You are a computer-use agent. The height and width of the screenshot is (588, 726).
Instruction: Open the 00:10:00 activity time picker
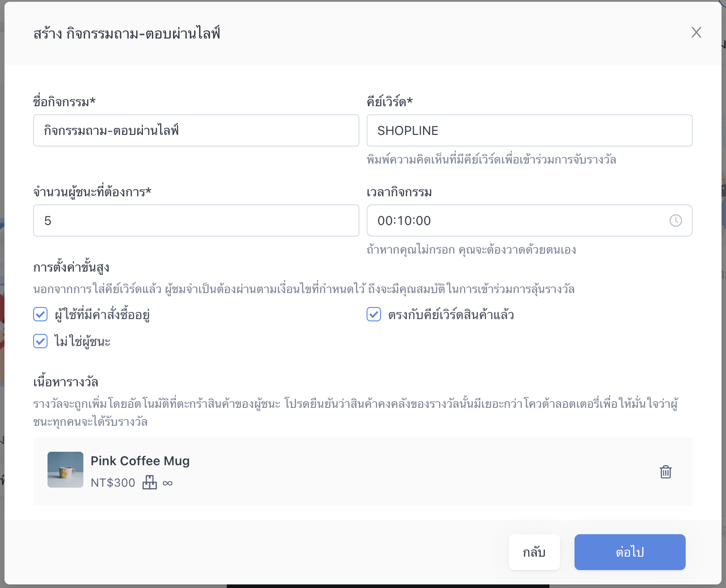[x=515, y=220]
